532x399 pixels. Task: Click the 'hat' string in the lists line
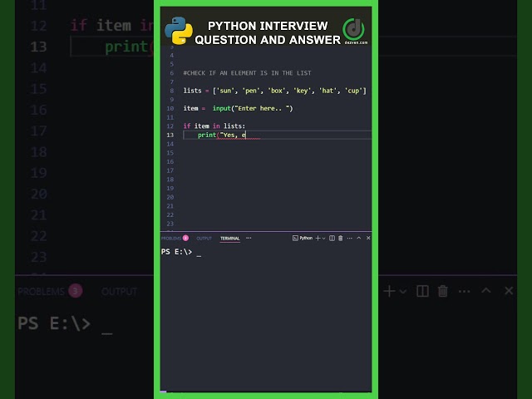328,91
